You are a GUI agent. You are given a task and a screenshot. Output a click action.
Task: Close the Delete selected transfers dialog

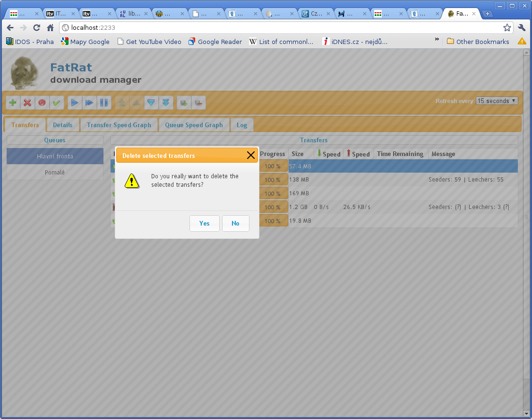pos(251,155)
